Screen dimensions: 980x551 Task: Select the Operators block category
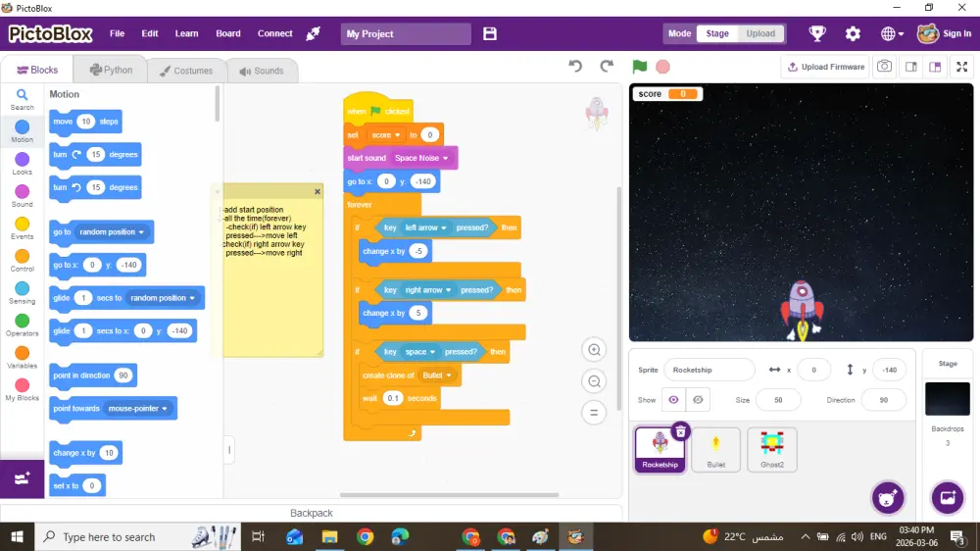click(x=22, y=326)
